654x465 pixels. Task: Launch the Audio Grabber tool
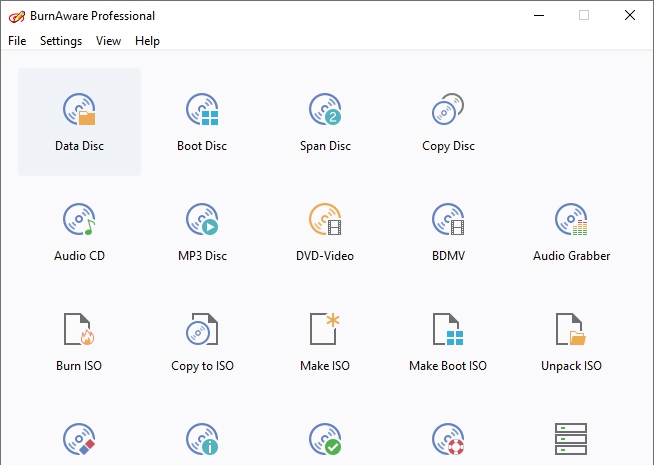coord(571,232)
